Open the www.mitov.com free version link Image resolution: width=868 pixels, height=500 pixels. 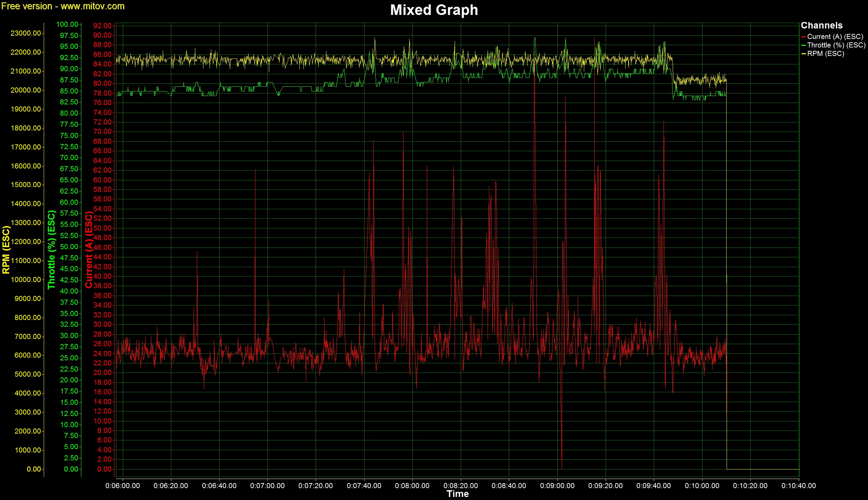93,6
